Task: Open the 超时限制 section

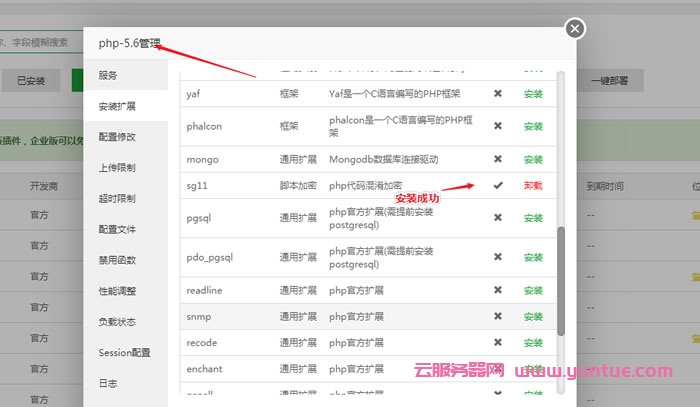Action: (x=117, y=199)
